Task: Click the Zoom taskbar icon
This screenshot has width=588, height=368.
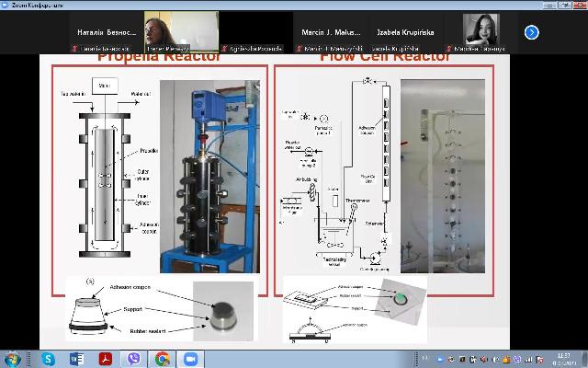Action: [191, 359]
